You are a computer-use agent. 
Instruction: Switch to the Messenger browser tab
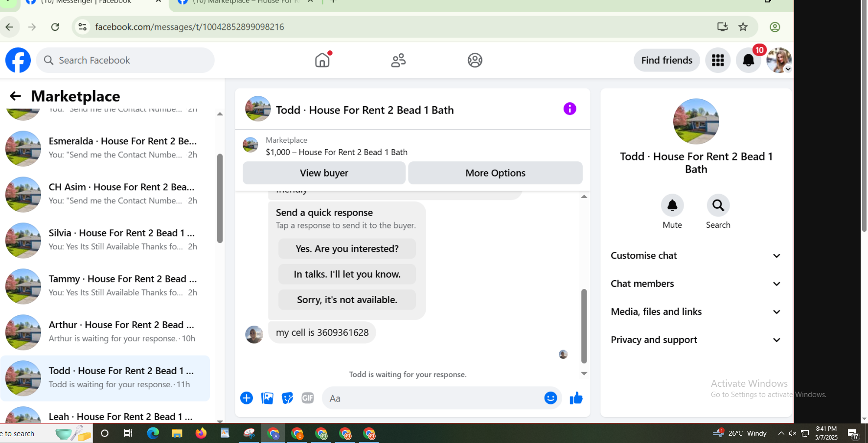[x=93, y=3]
